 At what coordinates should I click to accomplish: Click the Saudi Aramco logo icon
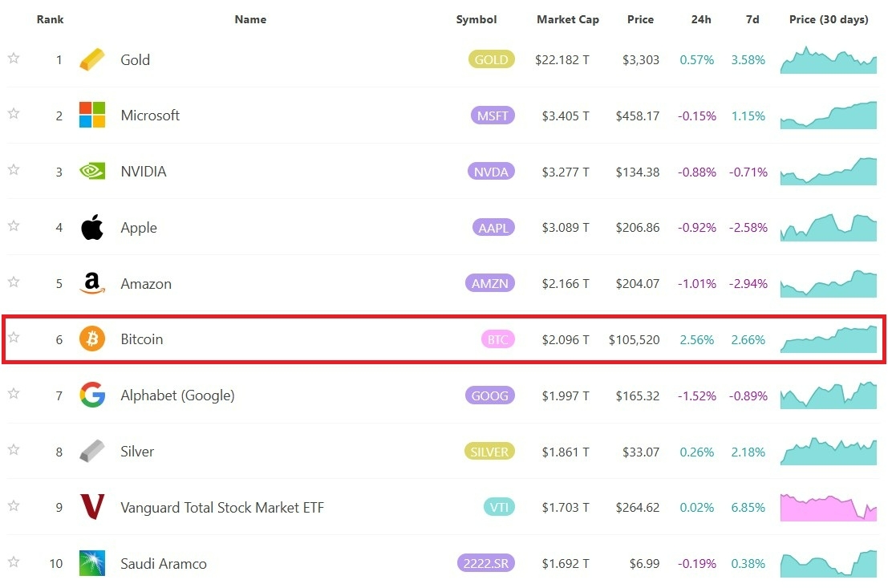pyautogui.click(x=91, y=563)
